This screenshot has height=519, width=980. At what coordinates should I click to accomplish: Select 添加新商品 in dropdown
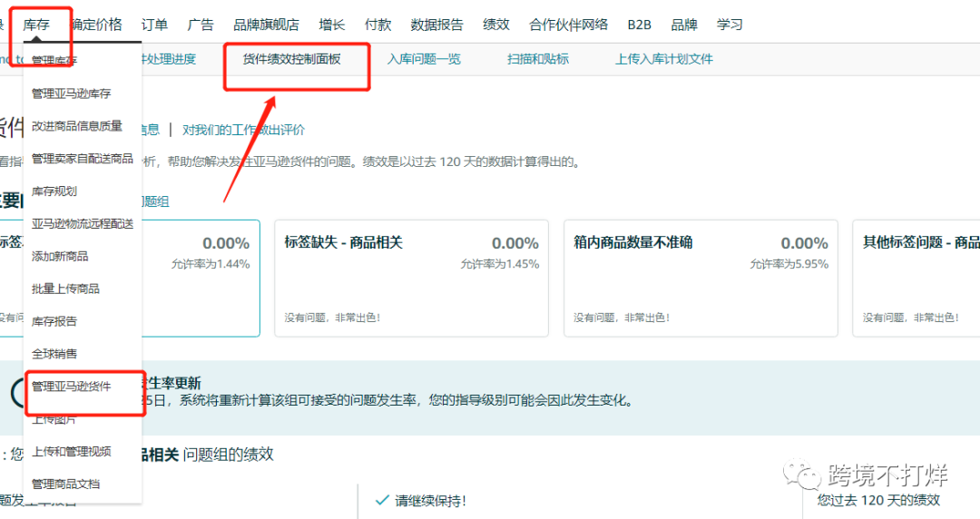(60, 256)
